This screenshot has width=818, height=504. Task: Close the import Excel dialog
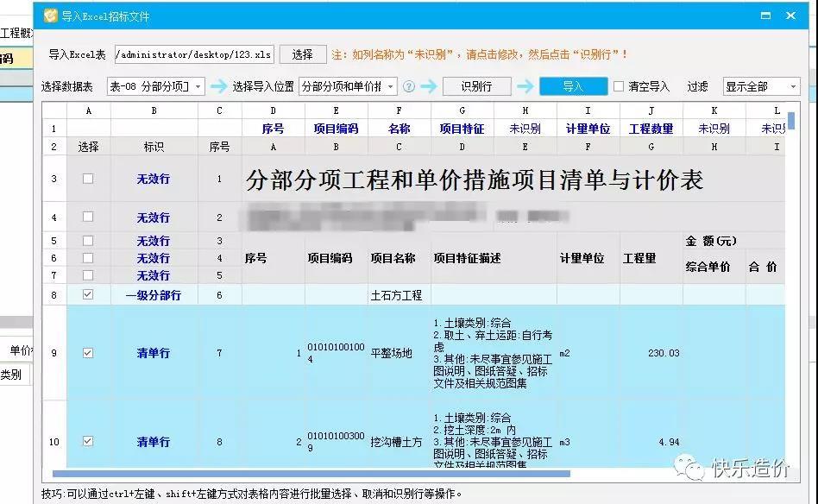coord(791,16)
